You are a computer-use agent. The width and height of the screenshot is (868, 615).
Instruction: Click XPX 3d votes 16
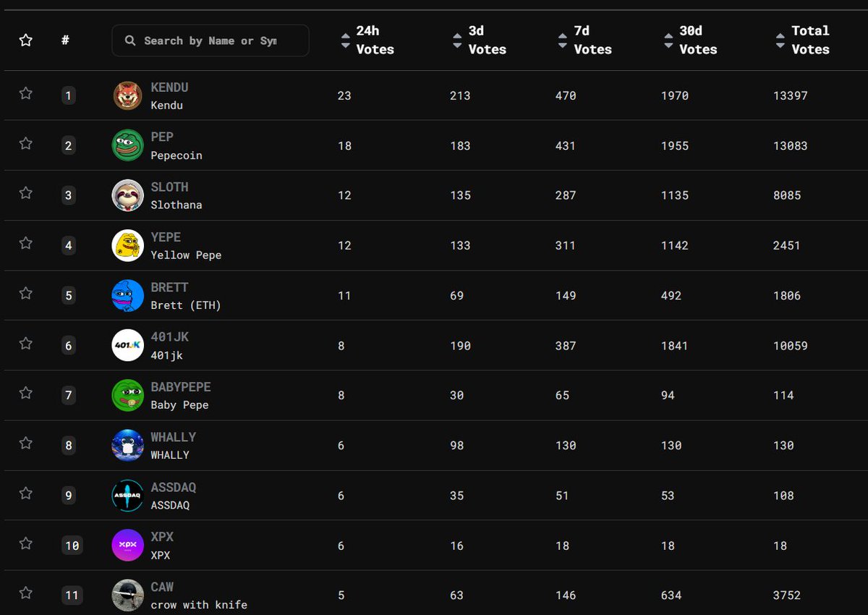click(456, 546)
